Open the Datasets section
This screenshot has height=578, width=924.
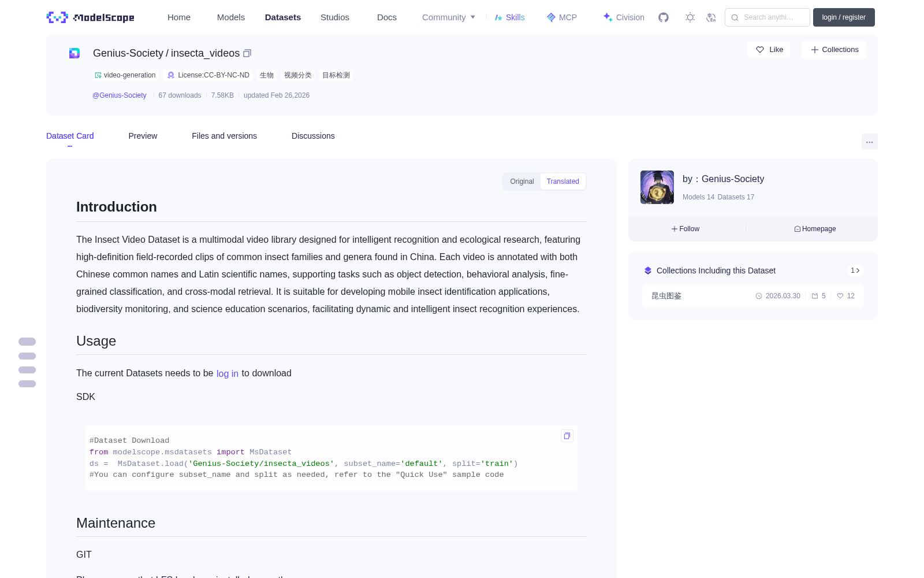(283, 17)
